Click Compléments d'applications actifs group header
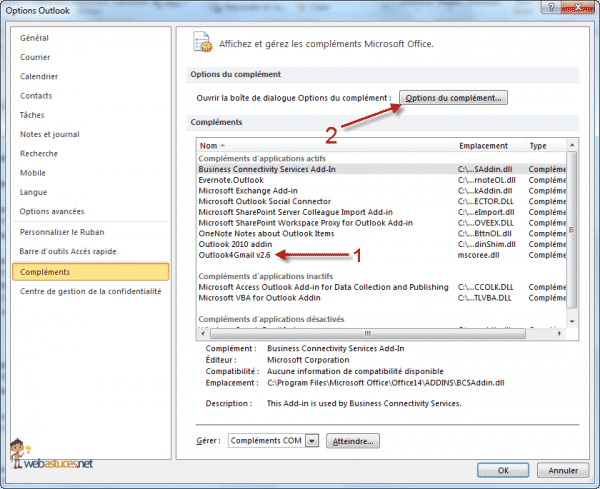 click(x=262, y=158)
